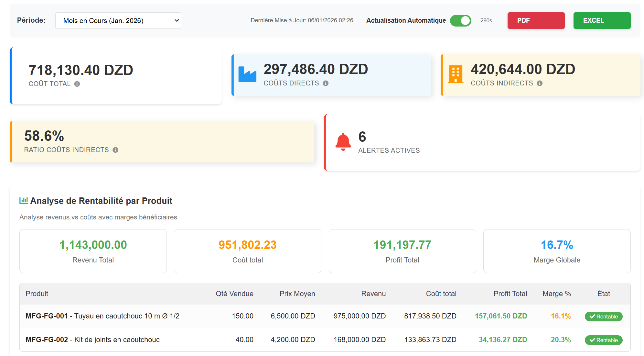Select the Marge % column header
The width and height of the screenshot is (644, 356).
tap(556, 294)
